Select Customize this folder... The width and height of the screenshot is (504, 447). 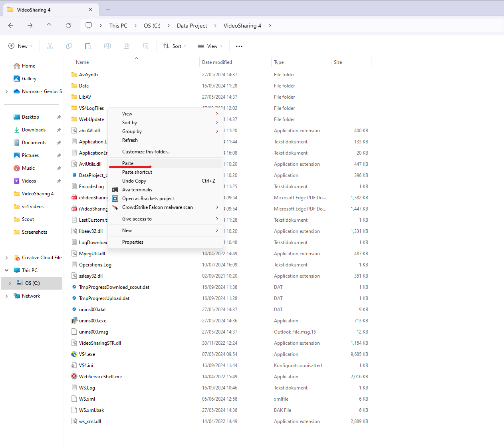(x=165, y=152)
